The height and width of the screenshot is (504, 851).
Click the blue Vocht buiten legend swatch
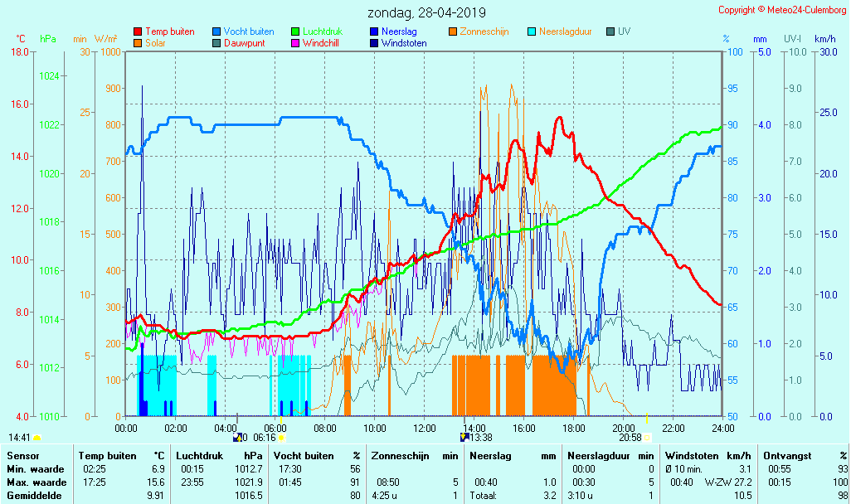point(216,31)
